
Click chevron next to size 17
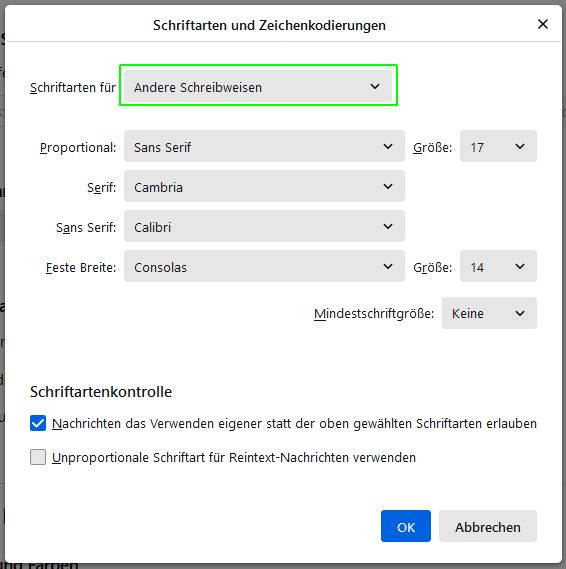tap(520, 146)
